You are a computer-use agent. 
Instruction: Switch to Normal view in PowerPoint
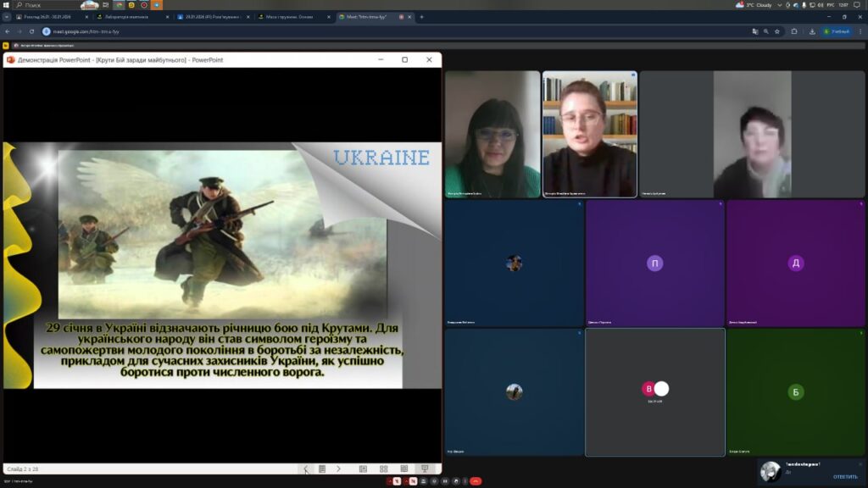tap(363, 469)
